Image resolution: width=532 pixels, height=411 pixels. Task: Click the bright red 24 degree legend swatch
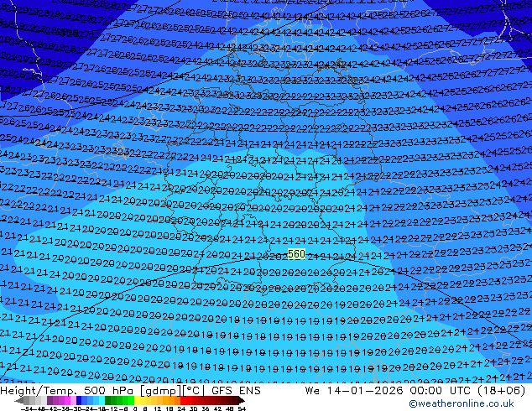coord(183,400)
